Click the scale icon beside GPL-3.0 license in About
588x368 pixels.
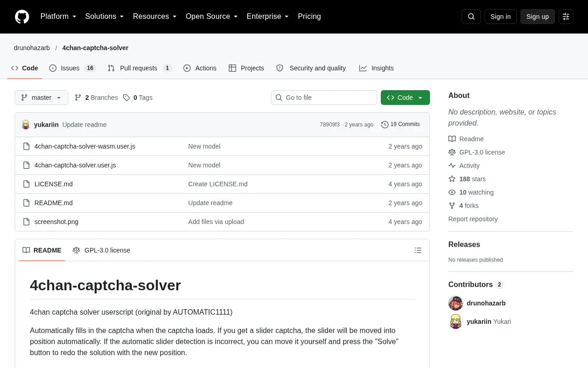point(452,152)
